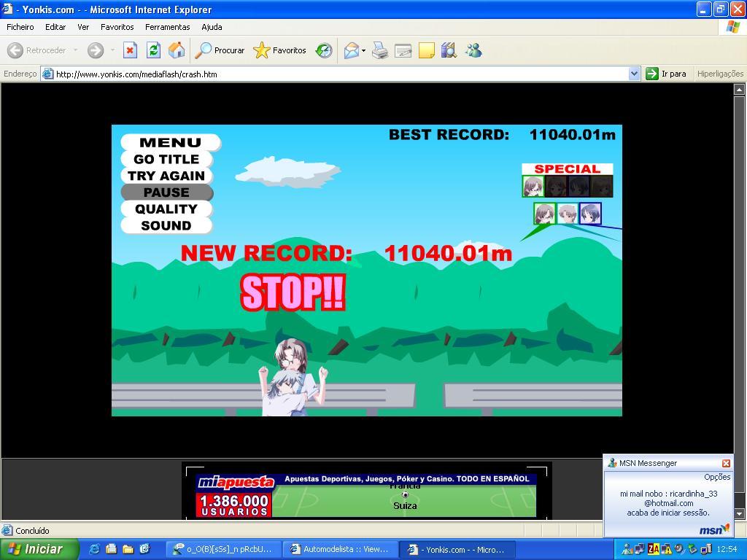This screenshot has height=560, width=747.
Task: Click the ZA ZoneAlarm tray icon
Action: (x=654, y=550)
